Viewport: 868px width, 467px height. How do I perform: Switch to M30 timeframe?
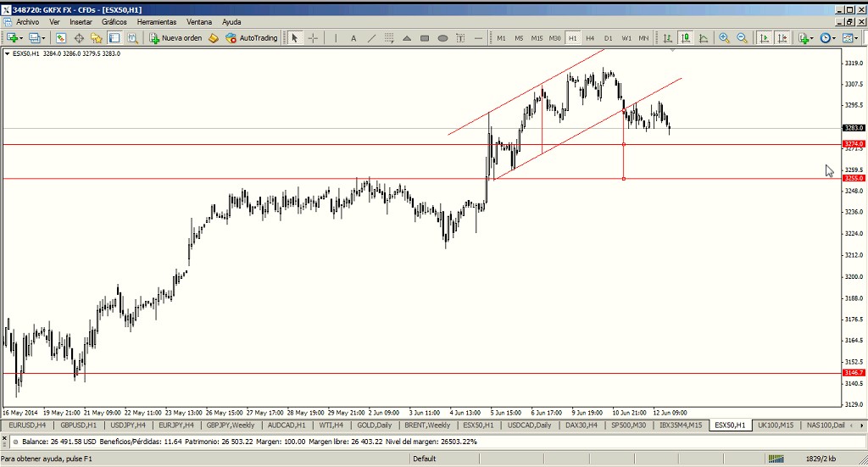(554, 37)
